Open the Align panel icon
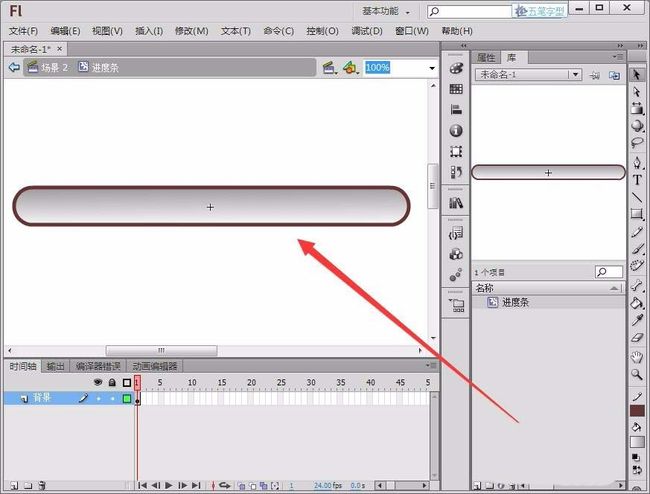Viewport: 650px width, 494px height. pos(456,110)
